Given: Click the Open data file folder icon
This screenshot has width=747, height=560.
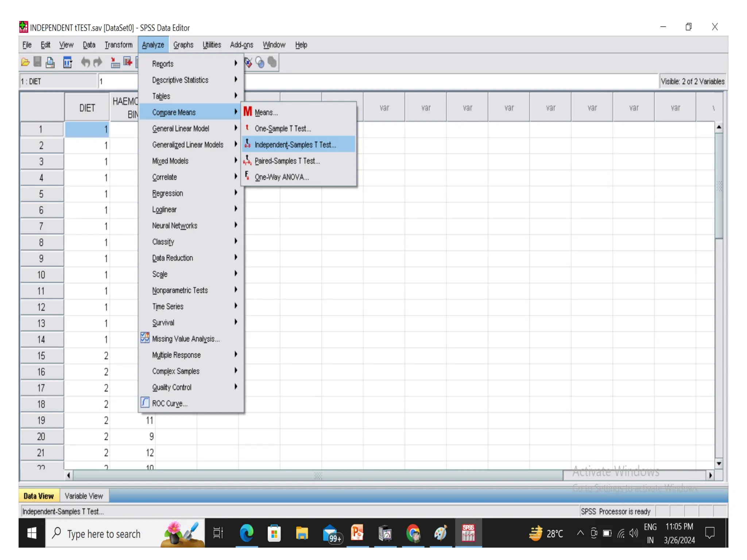Looking at the screenshot, I should coord(25,62).
